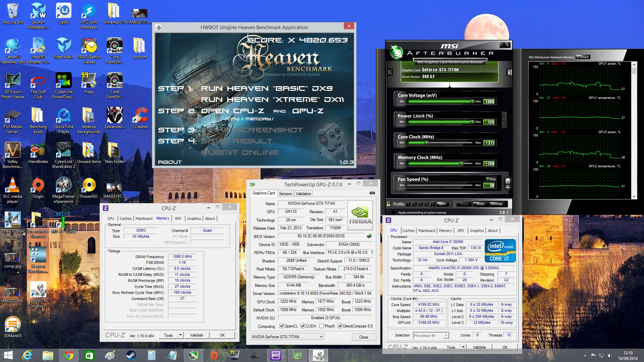Open Graphics tab in the CPU-tab CPU-Z window
This screenshot has height=362, width=644.
pyautogui.click(x=477, y=231)
